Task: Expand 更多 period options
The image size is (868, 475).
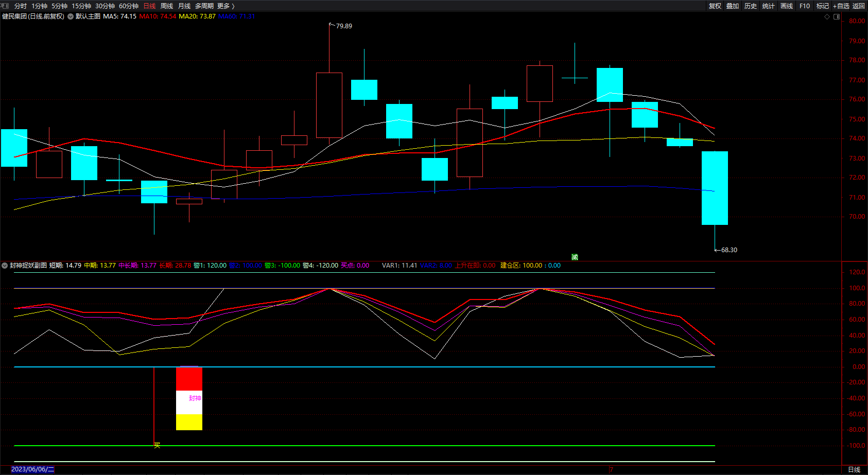Action: [225, 6]
